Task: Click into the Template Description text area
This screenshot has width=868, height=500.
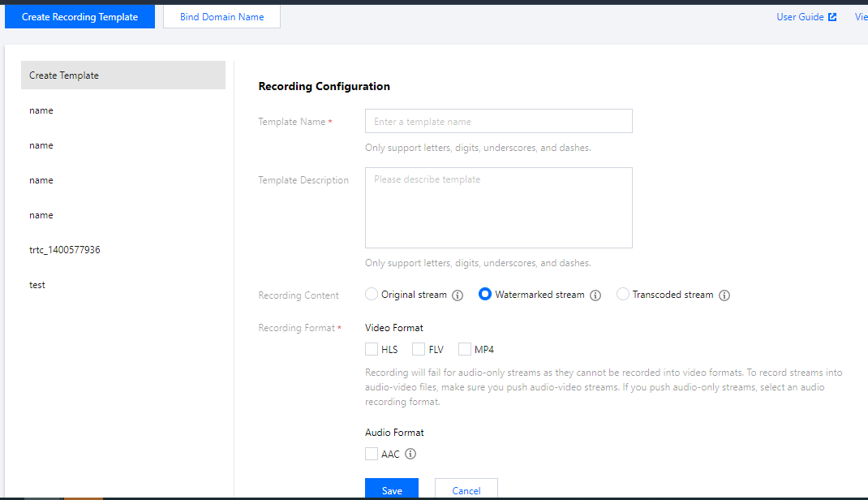Action: (498, 208)
